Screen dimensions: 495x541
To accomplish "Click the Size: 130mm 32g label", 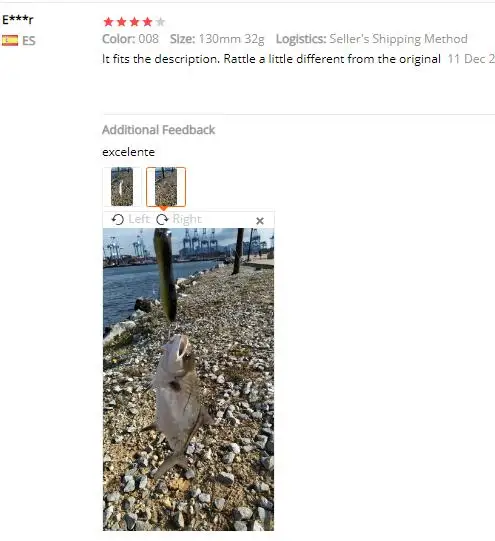I will pyautogui.click(x=217, y=39).
